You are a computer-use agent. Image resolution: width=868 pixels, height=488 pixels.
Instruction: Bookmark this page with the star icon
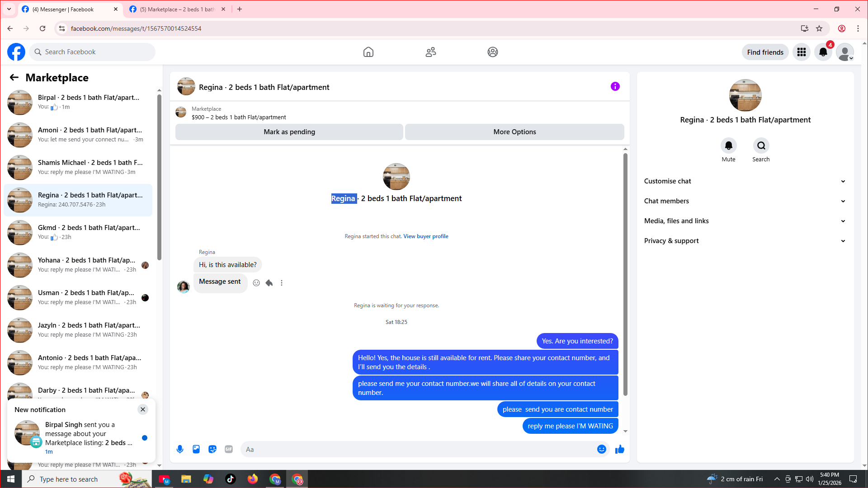819,28
